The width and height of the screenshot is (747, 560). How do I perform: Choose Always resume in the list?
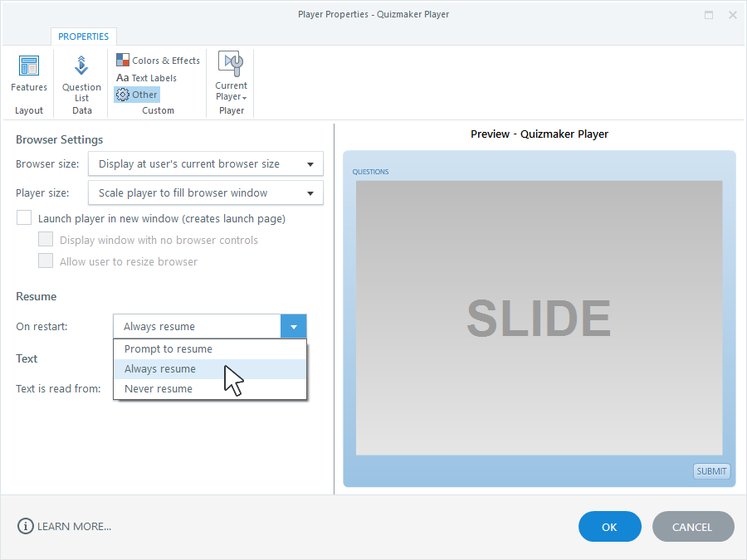pos(210,369)
